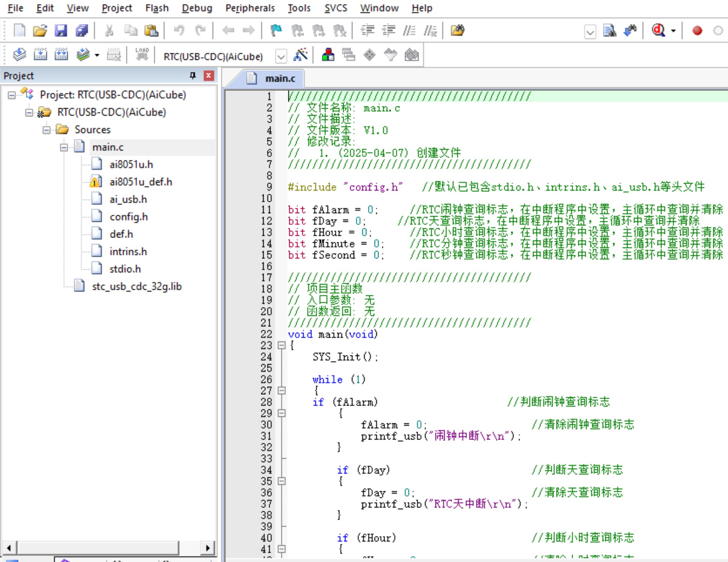Translate current file icon
Viewport: 728px width, 562px height.
19,55
